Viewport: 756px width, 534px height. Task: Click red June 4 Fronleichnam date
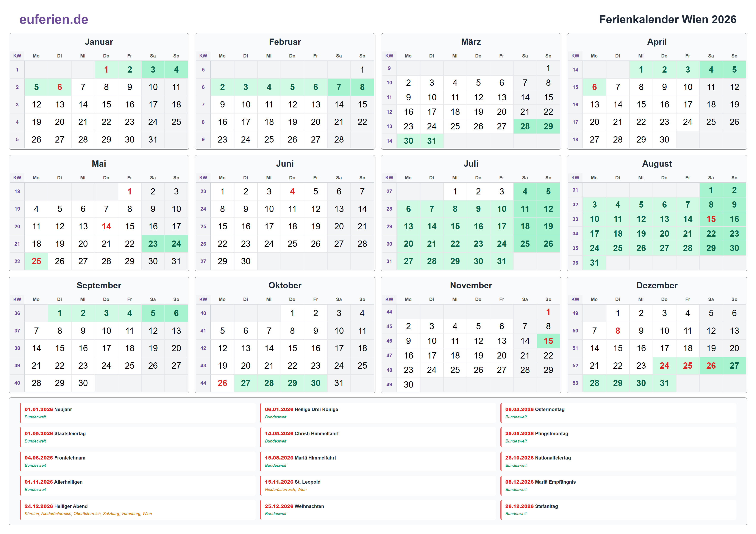click(292, 191)
